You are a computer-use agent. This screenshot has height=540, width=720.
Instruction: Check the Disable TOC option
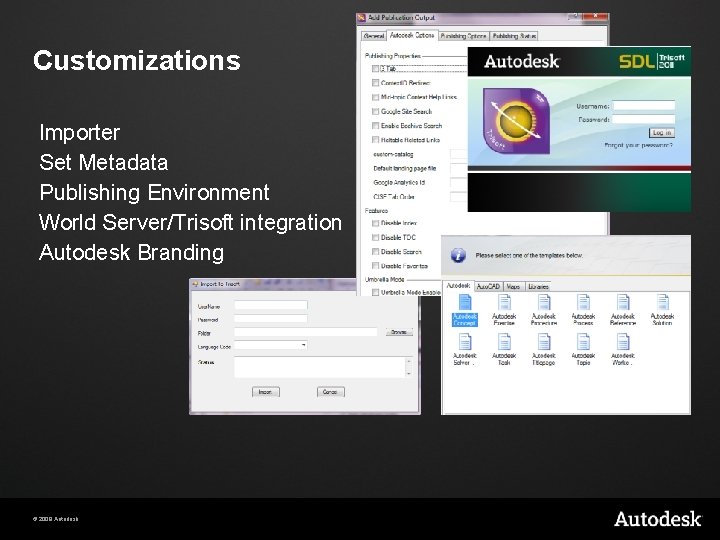pos(375,237)
